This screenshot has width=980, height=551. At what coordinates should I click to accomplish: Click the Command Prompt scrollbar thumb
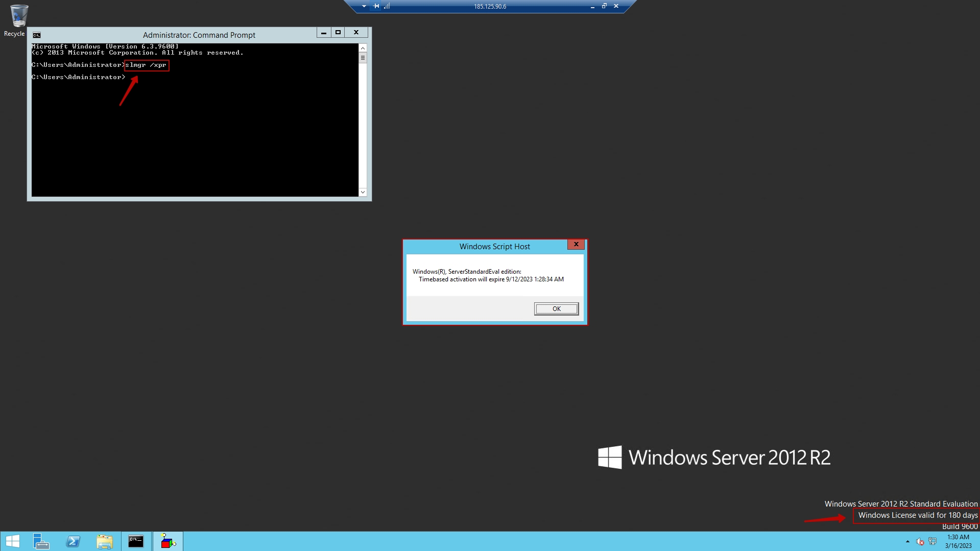[363, 58]
